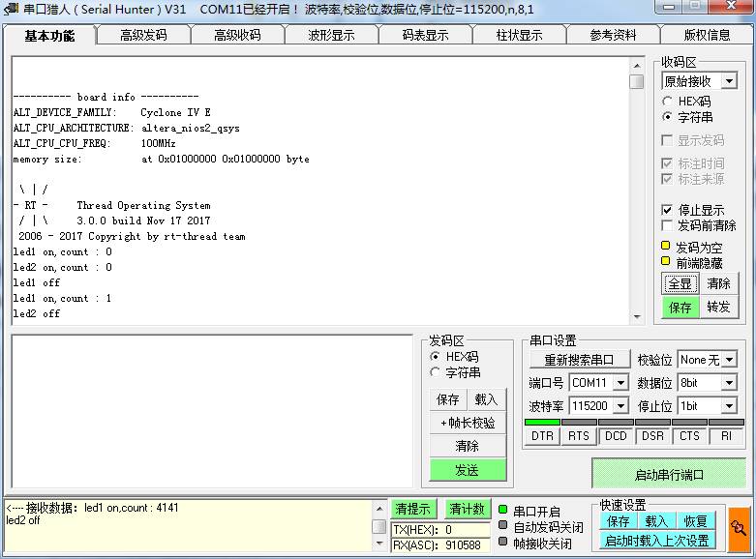Enable the 发码前清除 checkbox
Image resolution: width=756 pixels, height=559 pixels.
pyautogui.click(x=667, y=225)
